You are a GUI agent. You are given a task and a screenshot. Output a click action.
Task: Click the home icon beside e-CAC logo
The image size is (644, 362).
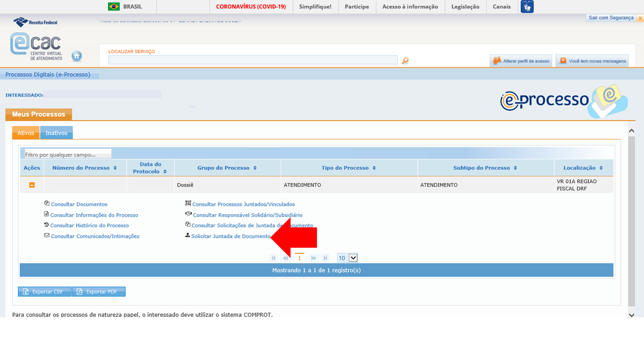(76, 56)
